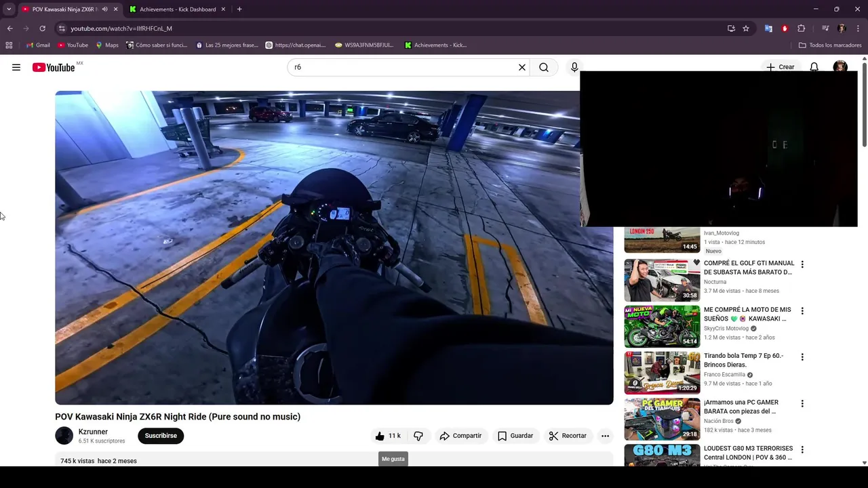View site information icon in address bar
Viewport: 868px width, 488px height.
(x=62, y=28)
